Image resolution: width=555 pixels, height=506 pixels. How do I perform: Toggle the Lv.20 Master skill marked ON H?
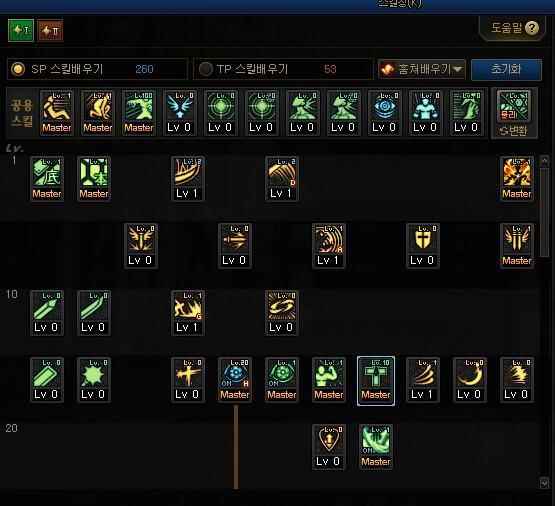235,380
